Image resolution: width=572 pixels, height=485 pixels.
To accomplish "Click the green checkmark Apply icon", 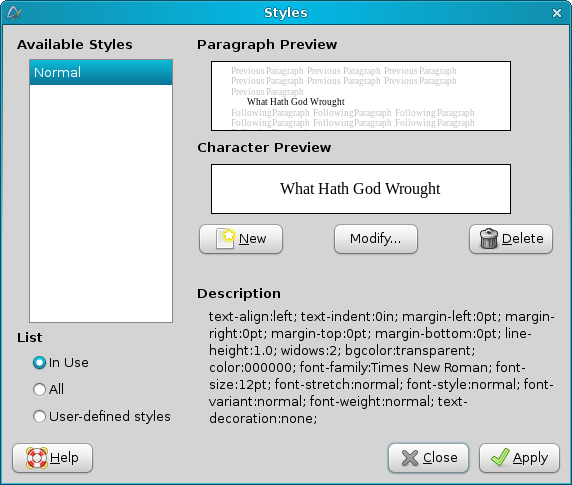I will click(x=500, y=457).
